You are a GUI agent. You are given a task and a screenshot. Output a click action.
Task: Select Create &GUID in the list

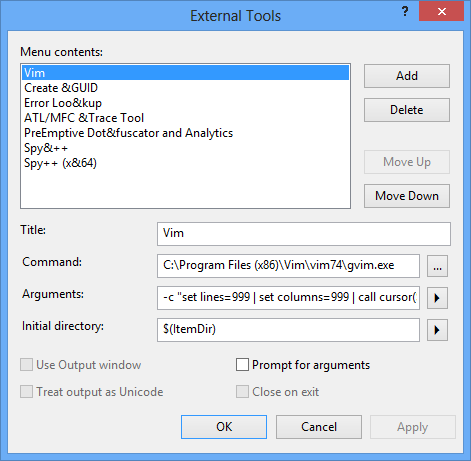pos(185,88)
